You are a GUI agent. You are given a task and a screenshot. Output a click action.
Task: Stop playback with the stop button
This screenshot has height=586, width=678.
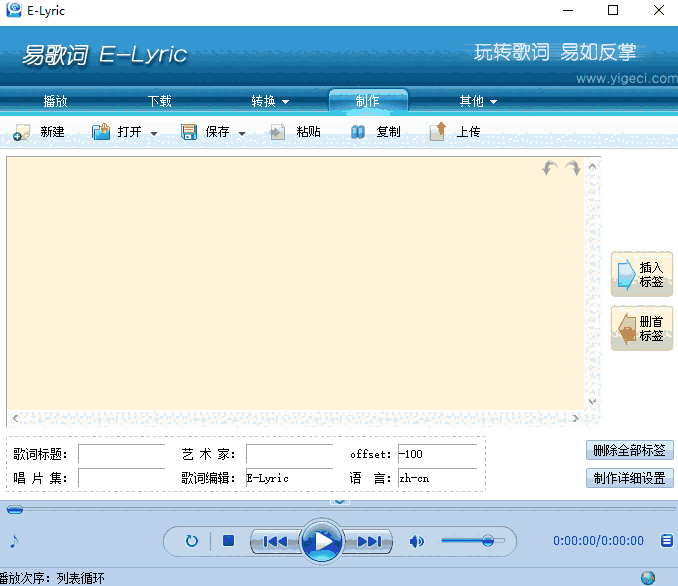[x=228, y=541]
